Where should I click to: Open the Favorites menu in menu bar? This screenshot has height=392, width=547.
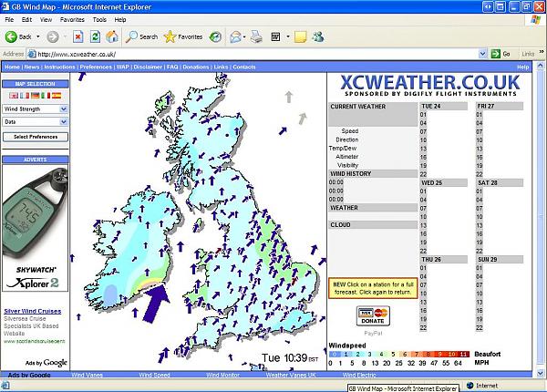point(72,19)
